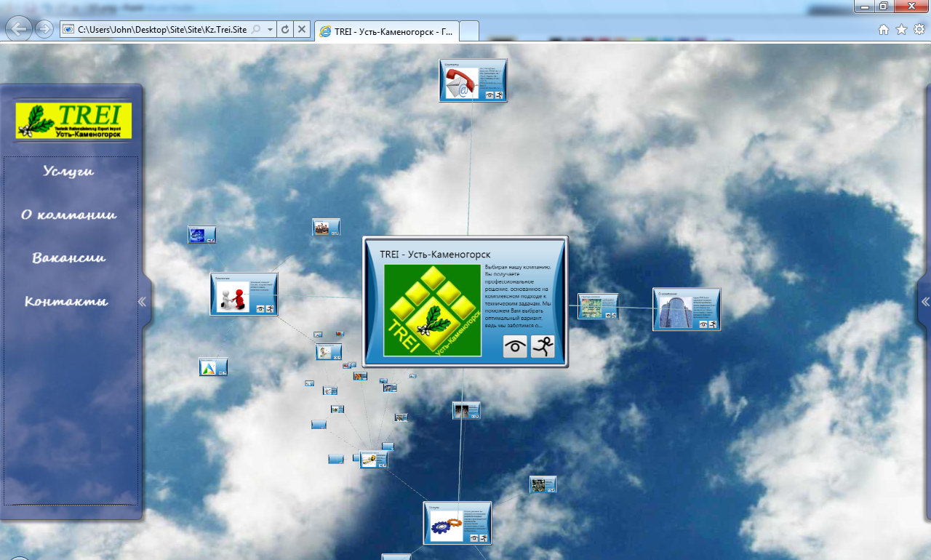Click the running man icon on the central TREI card

543,347
